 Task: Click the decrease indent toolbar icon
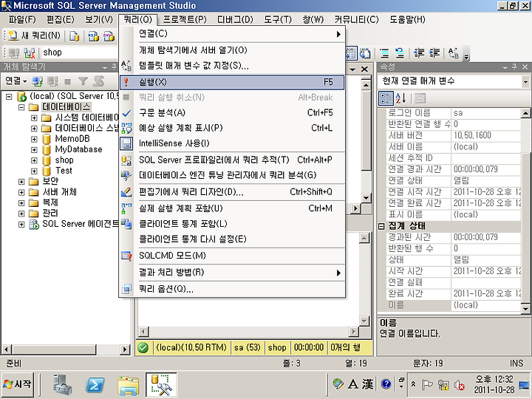tap(419, 53)
